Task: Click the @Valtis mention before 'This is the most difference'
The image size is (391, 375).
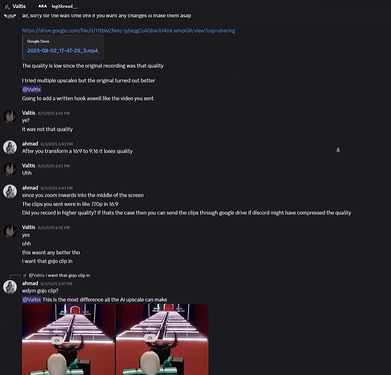Action: (32, 299)
